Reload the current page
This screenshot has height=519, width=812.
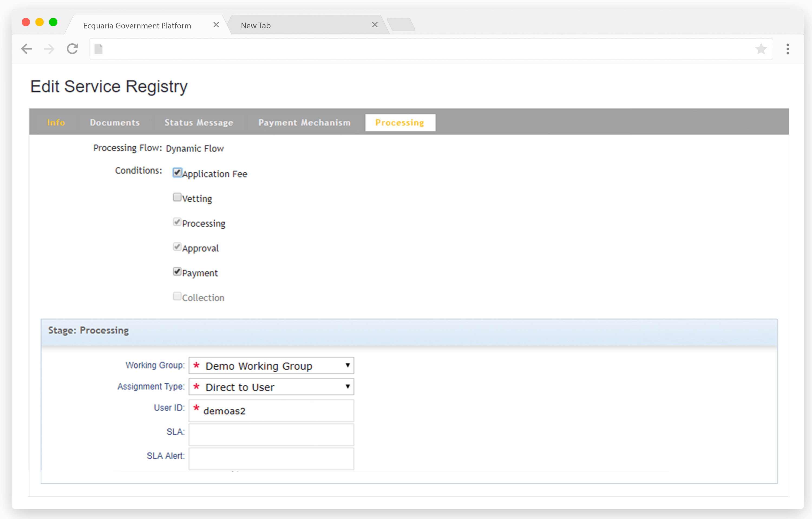coord(72,49)
